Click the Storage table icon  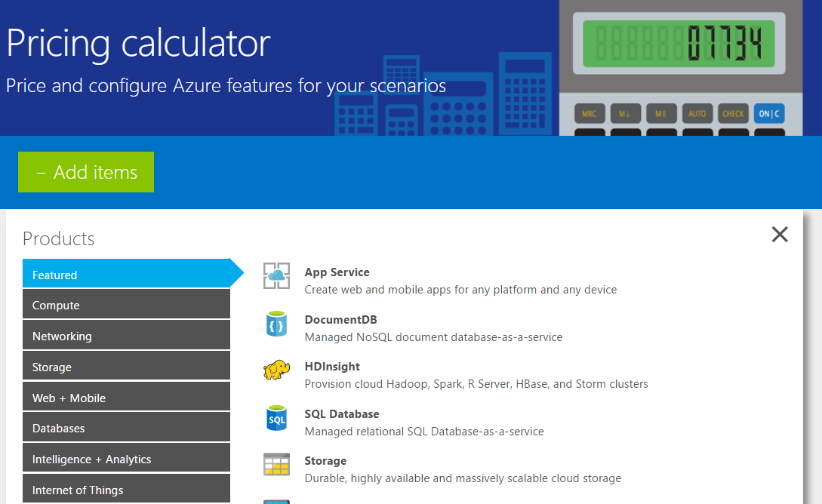[276, 464]
